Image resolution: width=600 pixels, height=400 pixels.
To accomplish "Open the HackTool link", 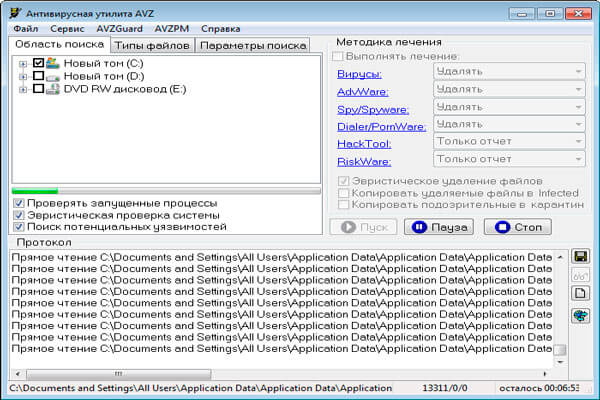I will click(364, 144).
